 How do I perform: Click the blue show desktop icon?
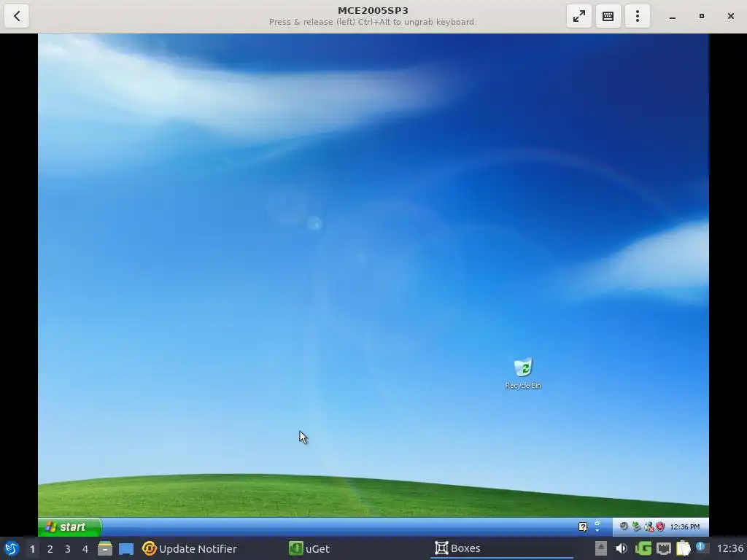click(x=126, y=548)
